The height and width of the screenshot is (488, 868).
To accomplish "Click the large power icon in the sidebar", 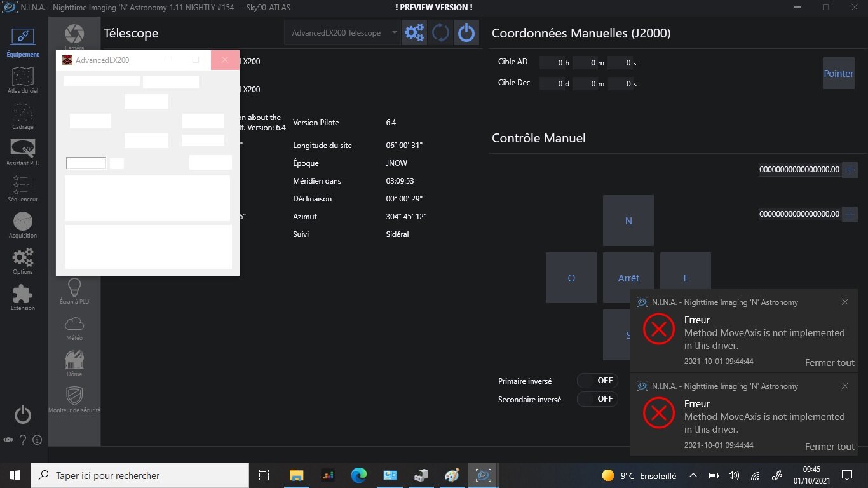I will 23,415.
